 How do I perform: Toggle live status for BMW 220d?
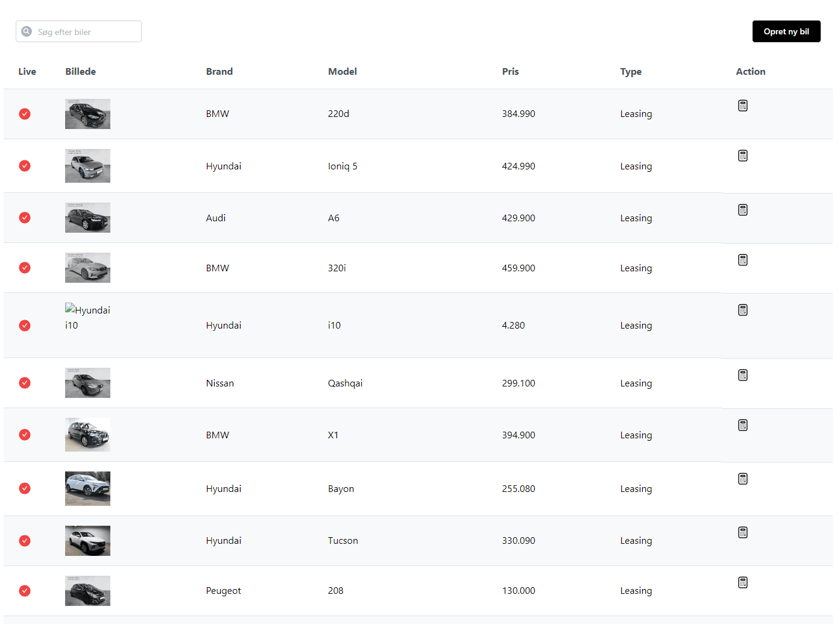[25, 114]
